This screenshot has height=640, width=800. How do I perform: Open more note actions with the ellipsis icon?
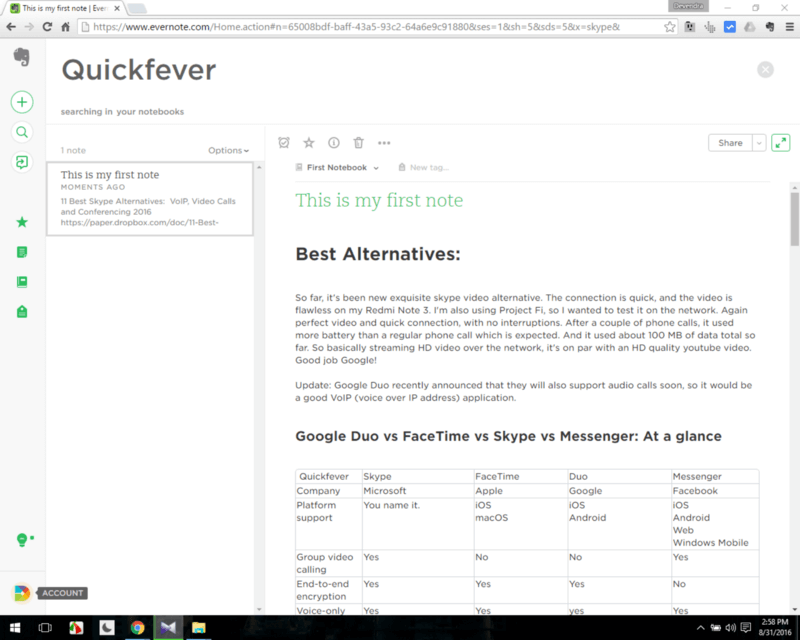(x=384, y=142)
